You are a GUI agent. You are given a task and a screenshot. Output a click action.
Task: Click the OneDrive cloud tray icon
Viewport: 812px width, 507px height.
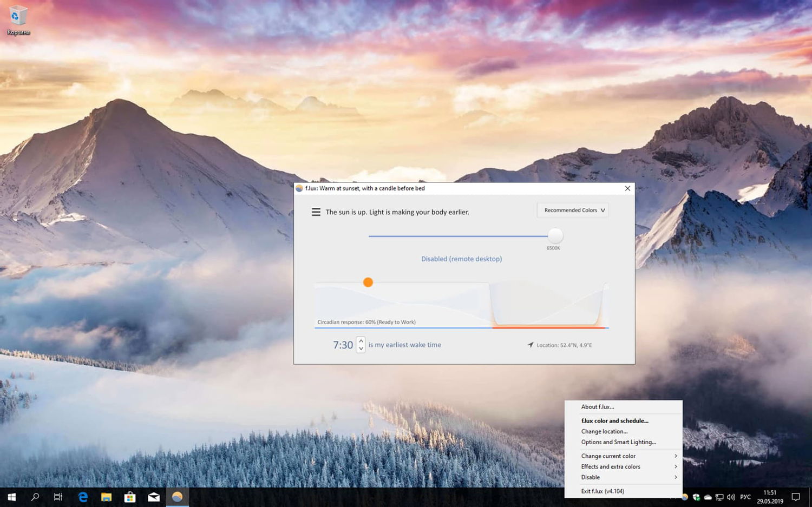tap(708, 497)
